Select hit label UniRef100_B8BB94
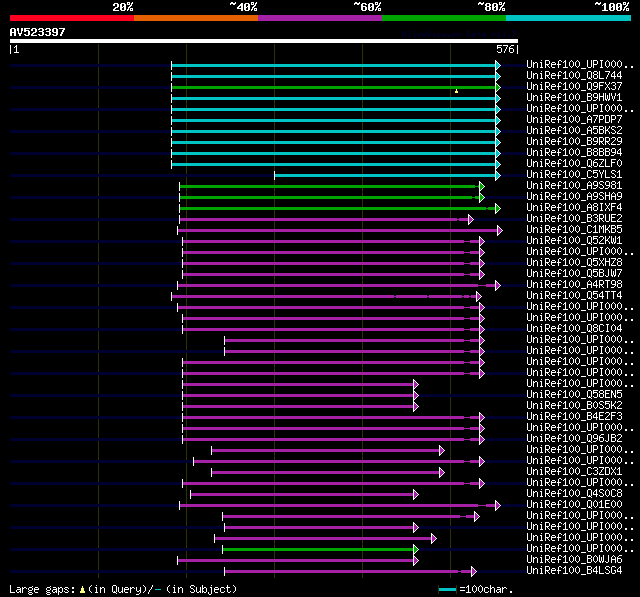The width and height of the screenshot is (640, 597). click(x=574, y=153)
